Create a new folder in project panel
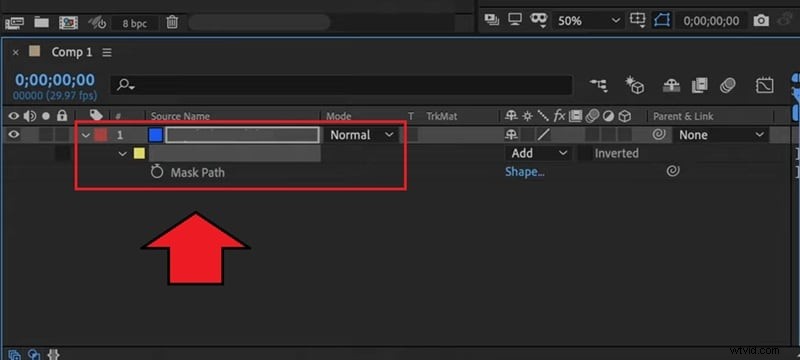This screenshot has width=800, height=360. click(x=41, y=22)
